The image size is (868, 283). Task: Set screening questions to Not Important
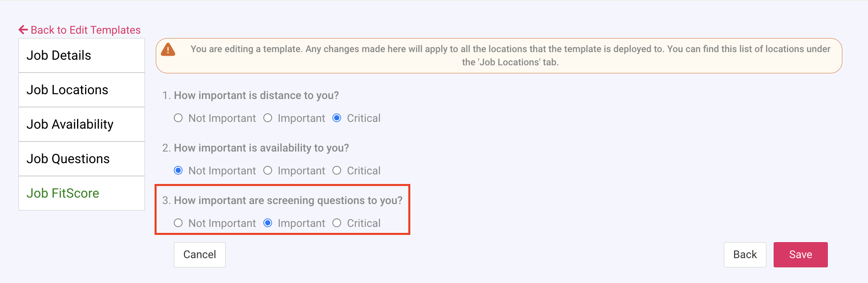[178, 223]
